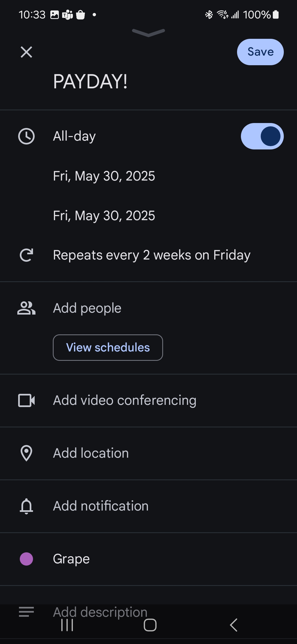Screen dimensions: 297x644
Task: Open the end date picker
Action: [x=104, y=216]
